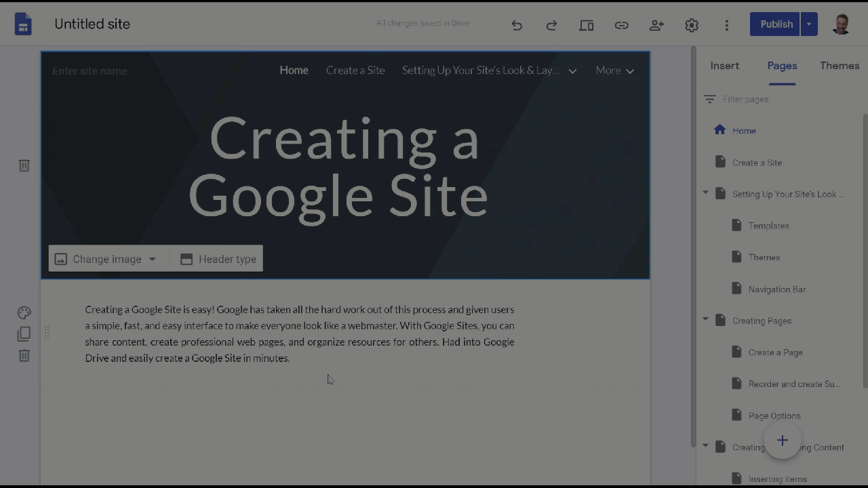Open the Publish options dropdown arrow
This screenshot has height=488, width=868.
809,24
